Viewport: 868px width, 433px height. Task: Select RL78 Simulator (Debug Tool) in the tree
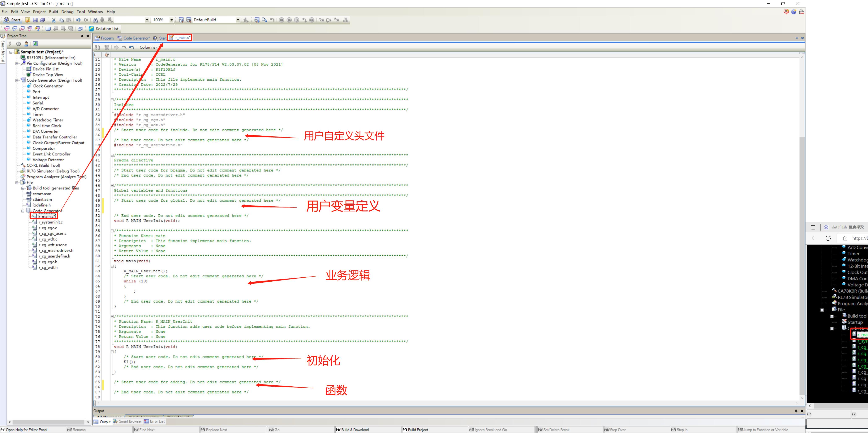click(x=53, y=171)
